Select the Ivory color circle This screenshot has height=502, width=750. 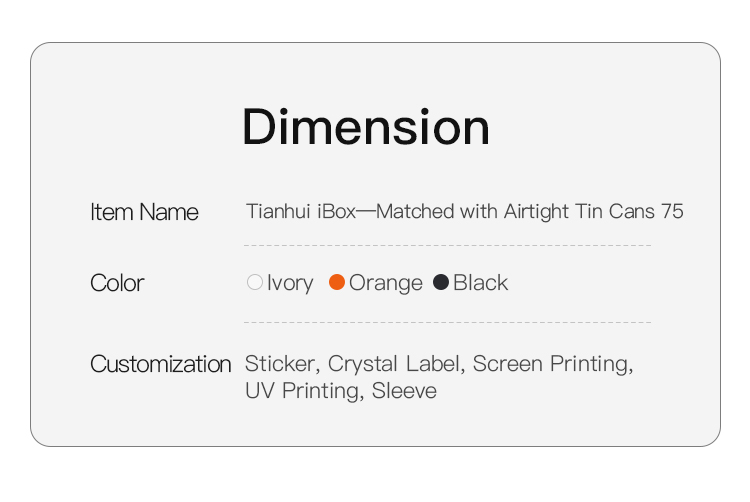[x=255, y=282]
